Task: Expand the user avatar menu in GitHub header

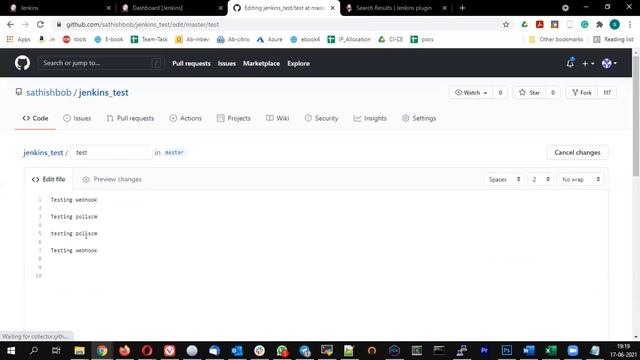Action: point(609,63)
